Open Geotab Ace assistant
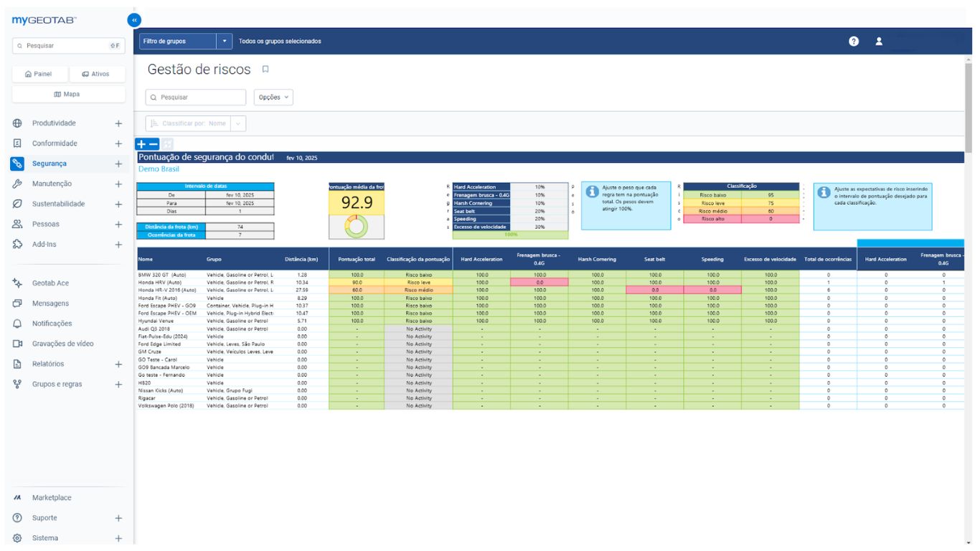Image resolution: width=980 pixels, height=551 pixels. [x=50, y=283]
